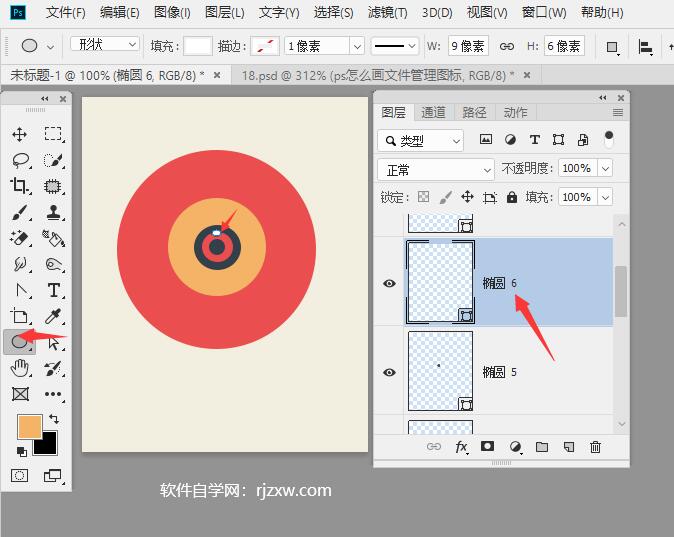Open the stroke line style dropdown
Image resolution: width=674 pixels, height=537 pixels.
(x=394, y=46)
